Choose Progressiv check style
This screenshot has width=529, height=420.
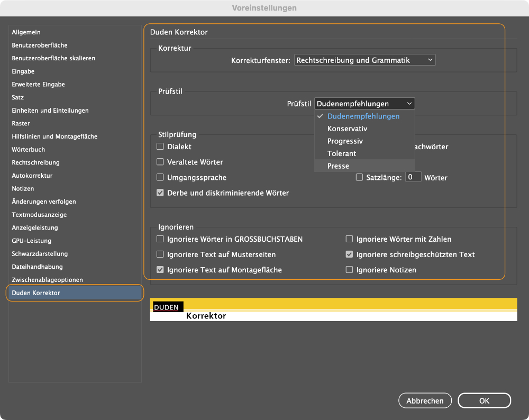click(x=364, y=141)
